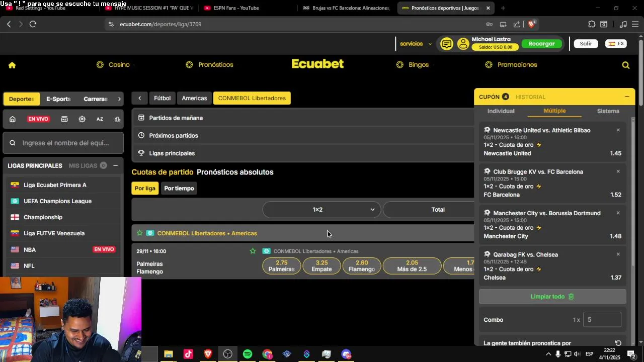This screenshot has height=362, width=644.
Task: Bet on Palmeiras at 2.75
Action: click(281, 266)
